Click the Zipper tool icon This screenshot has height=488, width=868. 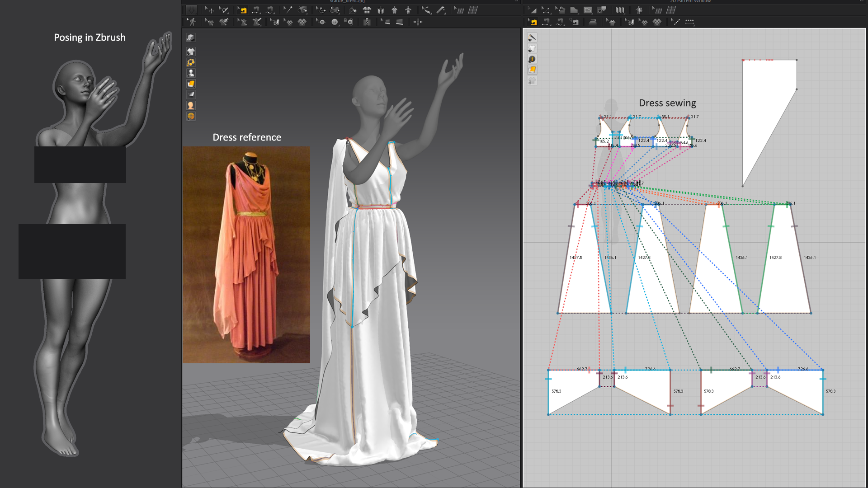(x=367, y=22)
